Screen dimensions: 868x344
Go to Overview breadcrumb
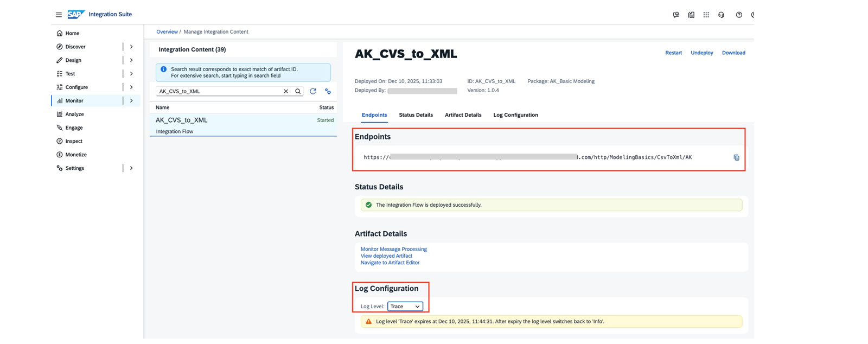tap(167, 31)
